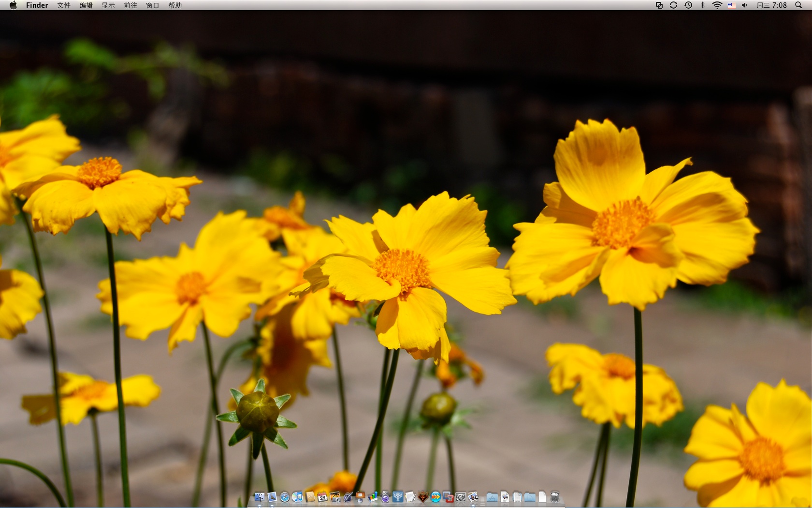Image resolution: width=812 pixels, height=508 pixels.
Task: Launch Preview photos icon in Dock
Action: [473, 497]
